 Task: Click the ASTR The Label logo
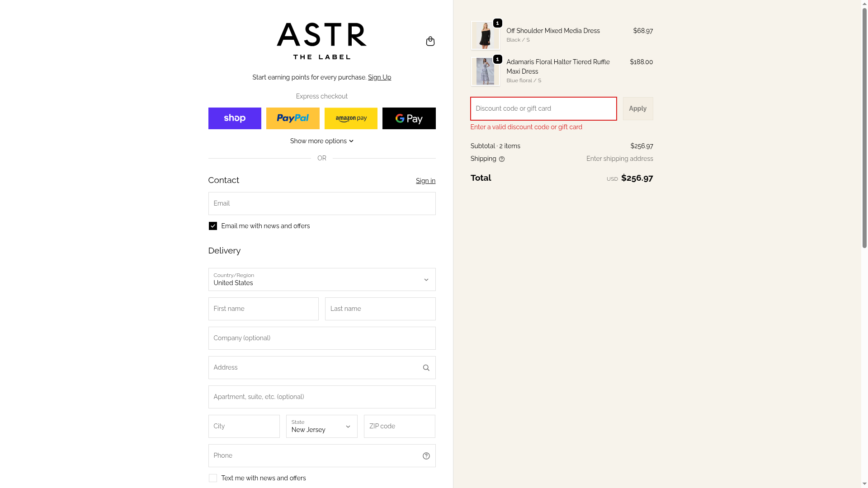321,41
